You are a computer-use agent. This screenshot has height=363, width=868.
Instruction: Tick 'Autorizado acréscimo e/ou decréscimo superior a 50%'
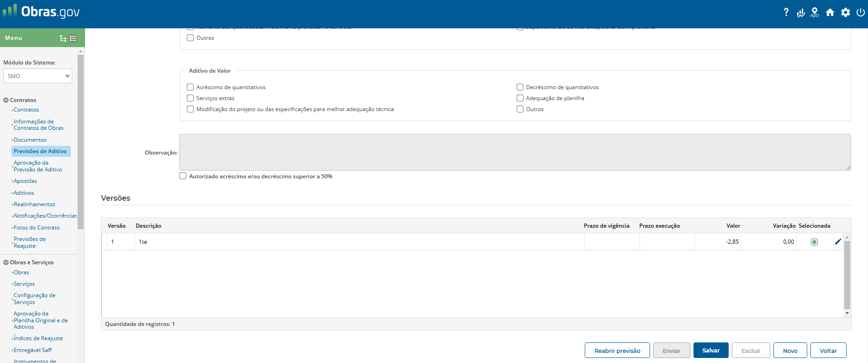pos(183,176)
